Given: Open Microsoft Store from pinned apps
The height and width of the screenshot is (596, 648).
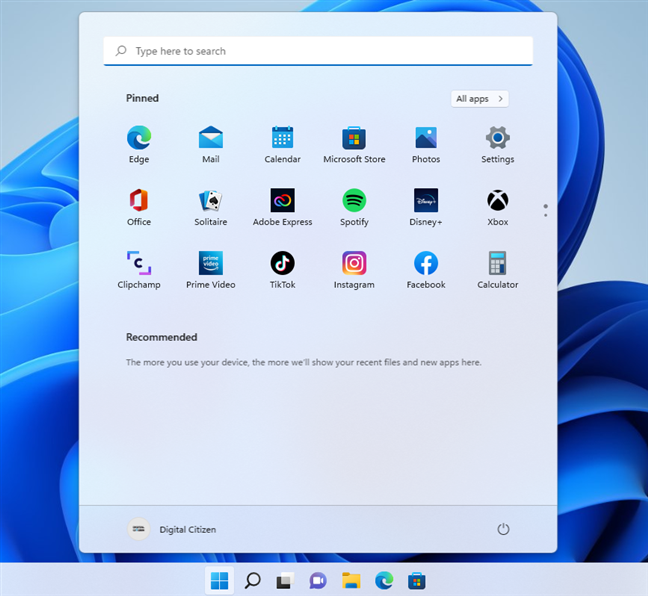Looking at the screenshot, I should tap(354, 145).
